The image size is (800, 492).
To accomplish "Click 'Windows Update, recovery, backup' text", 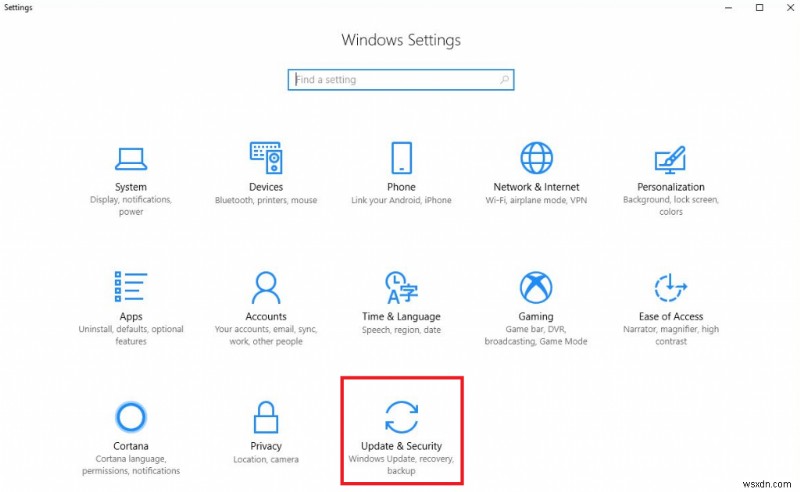I will coord(402,465).
